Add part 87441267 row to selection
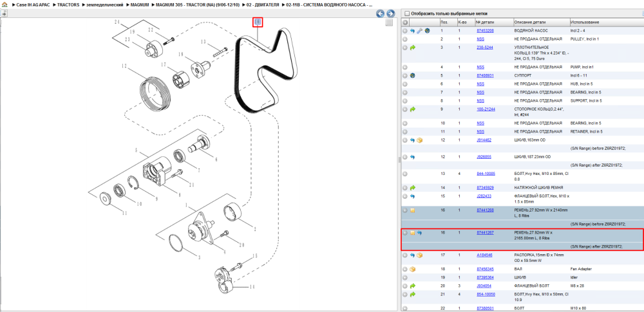Image resolution: width=644 pixels, height=312 pixels. (405, 233)
